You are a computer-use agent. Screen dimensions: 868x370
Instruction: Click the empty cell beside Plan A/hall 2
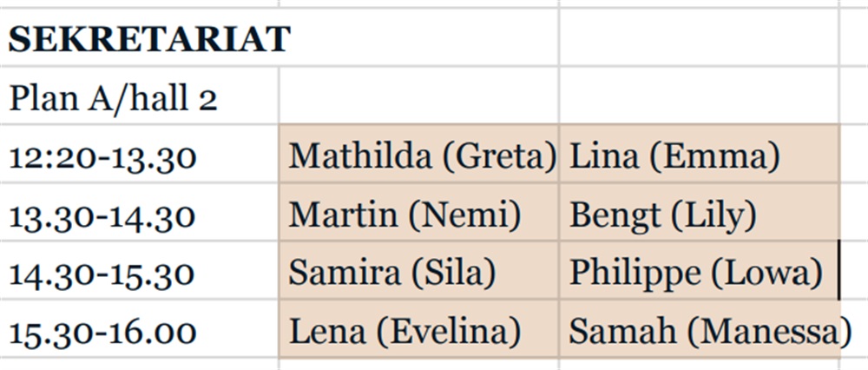[419, 96]
